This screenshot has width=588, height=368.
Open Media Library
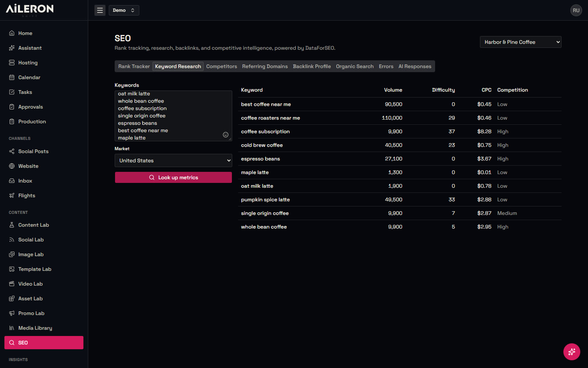[x=44, y=328]
